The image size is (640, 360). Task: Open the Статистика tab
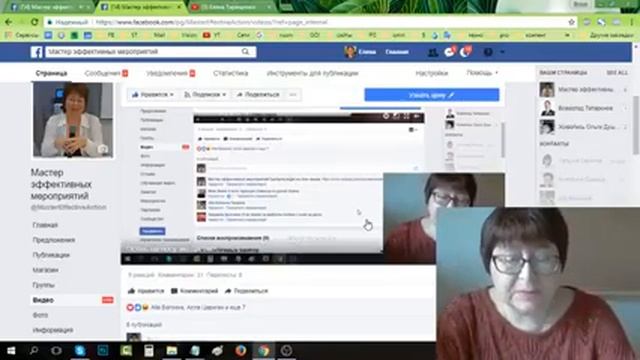click(231, 73)
